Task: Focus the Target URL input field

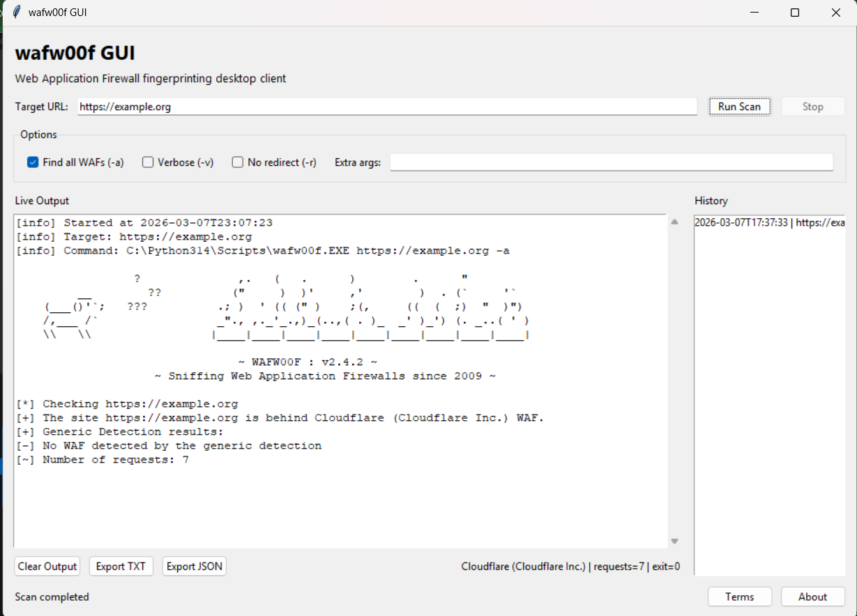Action: pyautogui.click(x=387, y=107)
